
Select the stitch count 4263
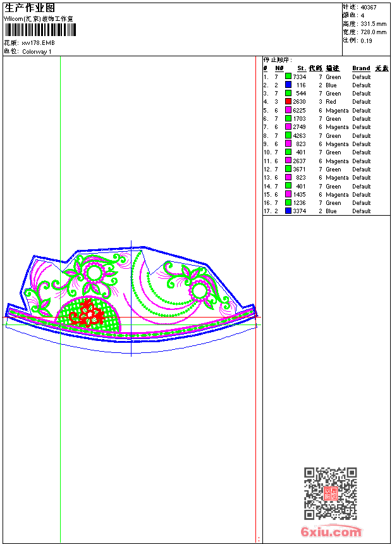[300, 135]
